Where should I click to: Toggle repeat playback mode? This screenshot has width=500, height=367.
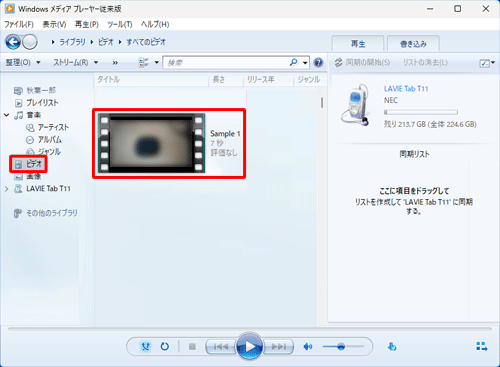(x=165, y=347)
